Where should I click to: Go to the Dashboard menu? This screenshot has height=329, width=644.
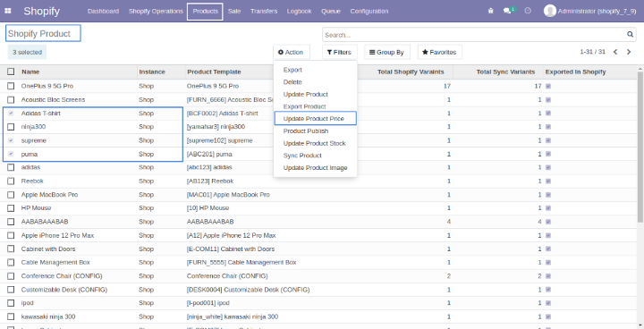(103, 11)
